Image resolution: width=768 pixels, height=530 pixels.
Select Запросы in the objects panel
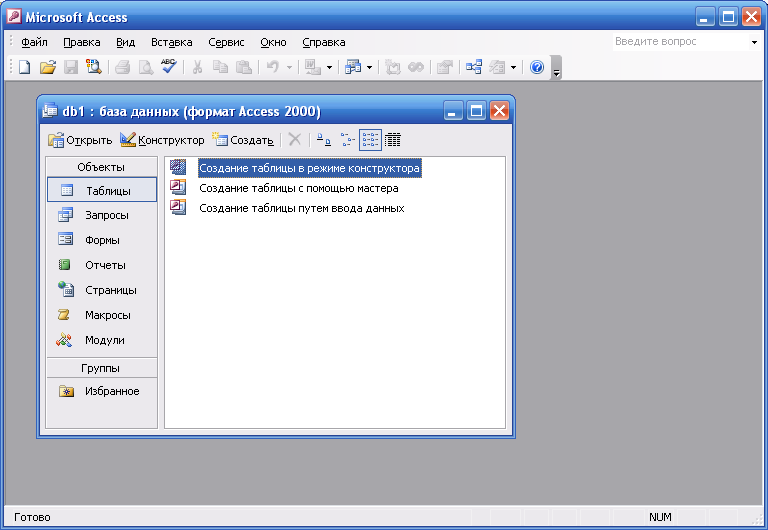(102, 215)
